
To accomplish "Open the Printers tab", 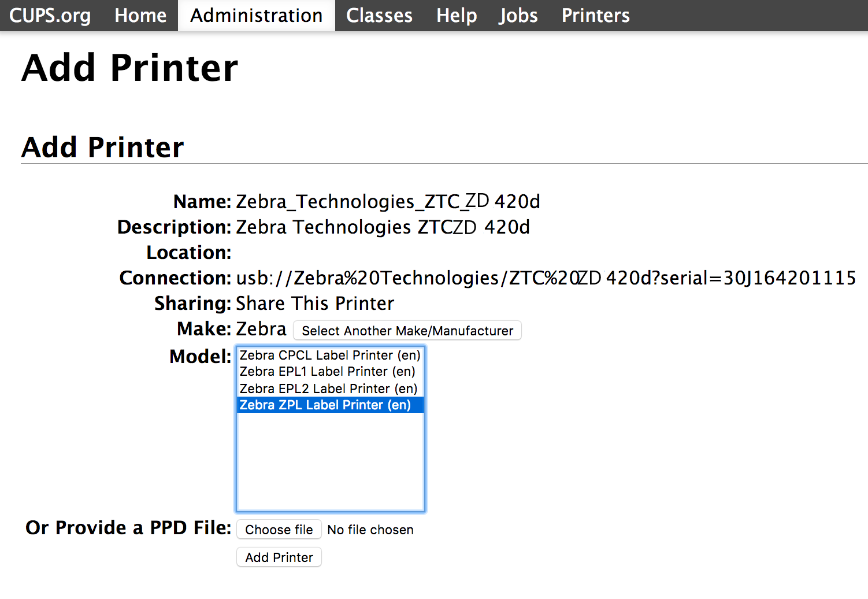I will click(596, 16).
